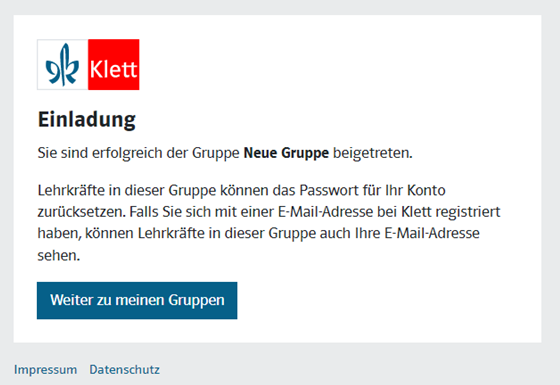Click the word haben starting the third line

coord(59,234)
